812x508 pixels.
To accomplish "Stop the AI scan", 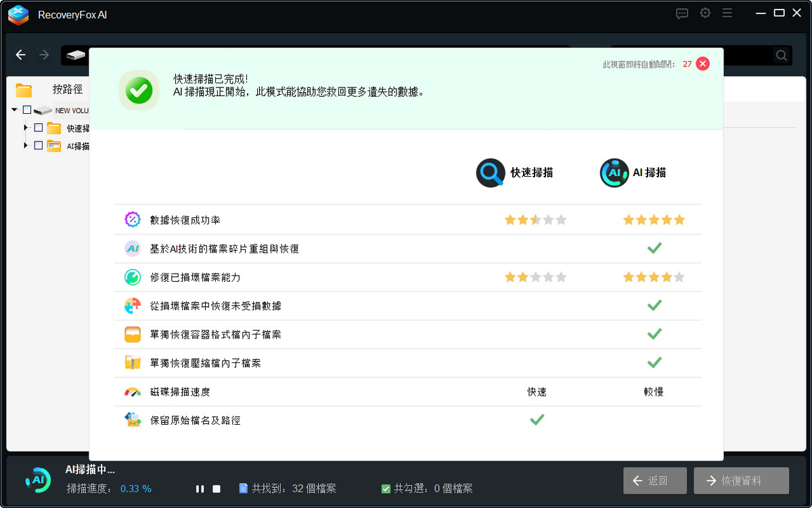I will [217, 489].
